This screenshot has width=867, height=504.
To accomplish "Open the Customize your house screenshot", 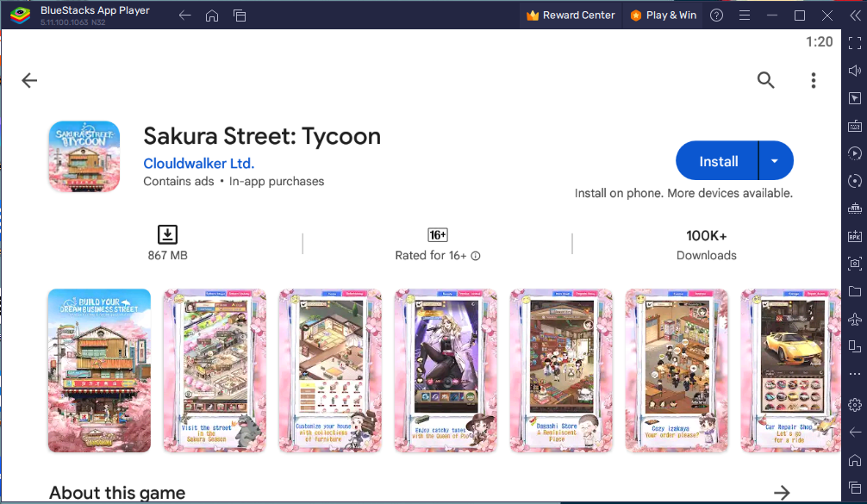I will [330, 370].
